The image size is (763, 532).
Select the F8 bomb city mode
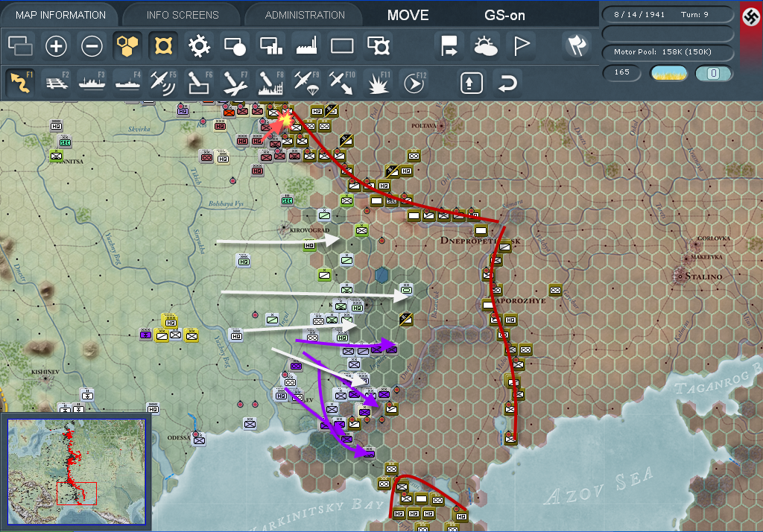click(271, 82)
